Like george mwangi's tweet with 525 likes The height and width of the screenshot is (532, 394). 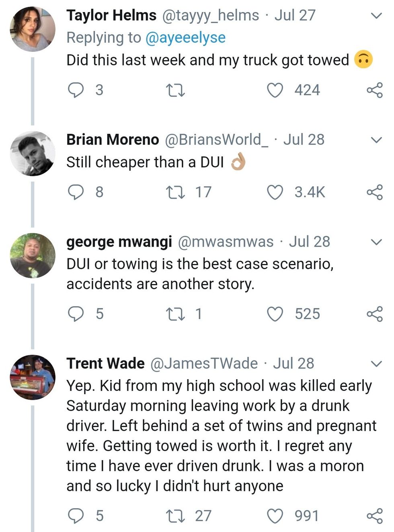point(275,314)
